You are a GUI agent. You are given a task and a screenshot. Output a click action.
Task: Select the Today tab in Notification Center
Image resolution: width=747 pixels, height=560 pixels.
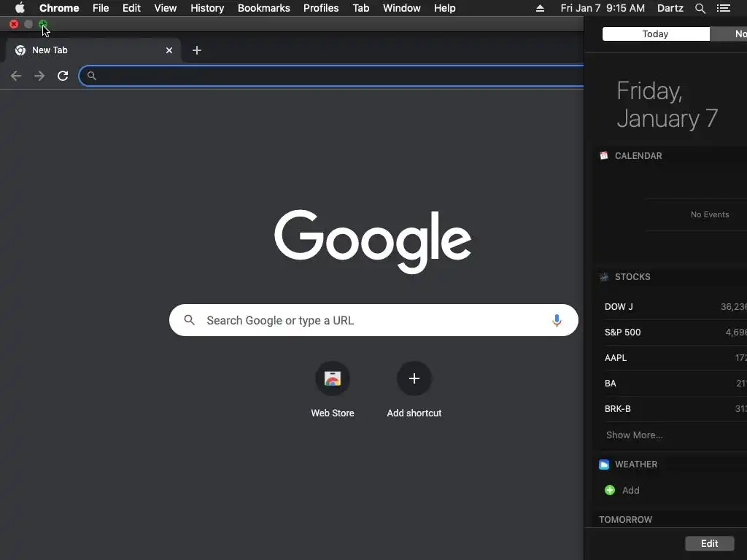click(x=656, y=34)
